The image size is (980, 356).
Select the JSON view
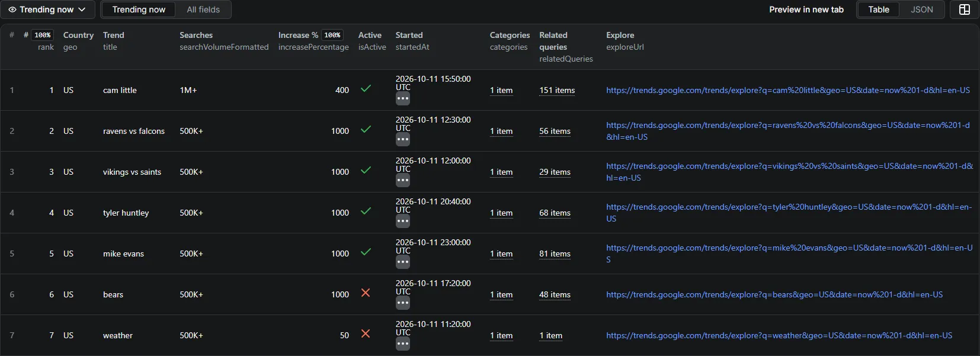click(921, 9)
